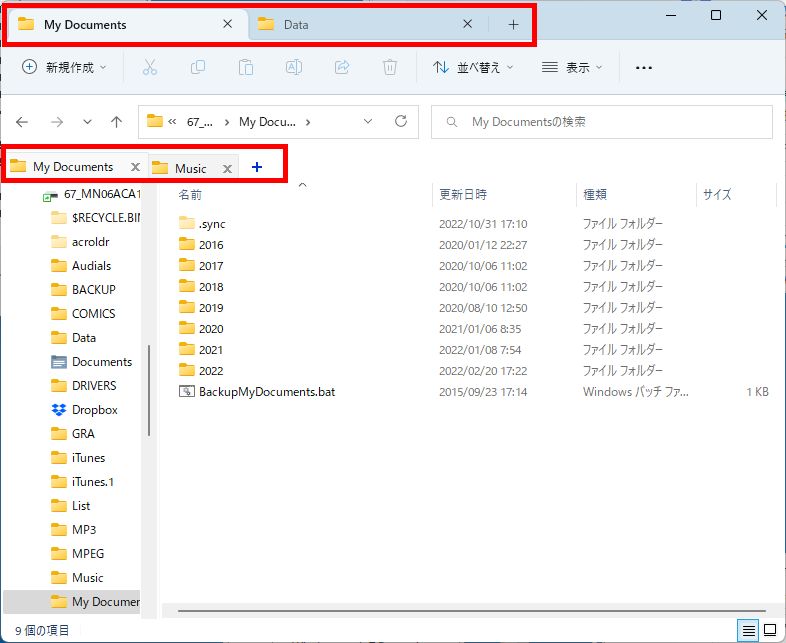The height and width of the screenshot is (643, 786).
Task: Refresh the current folder view
Action: click(x=401, y=121)
